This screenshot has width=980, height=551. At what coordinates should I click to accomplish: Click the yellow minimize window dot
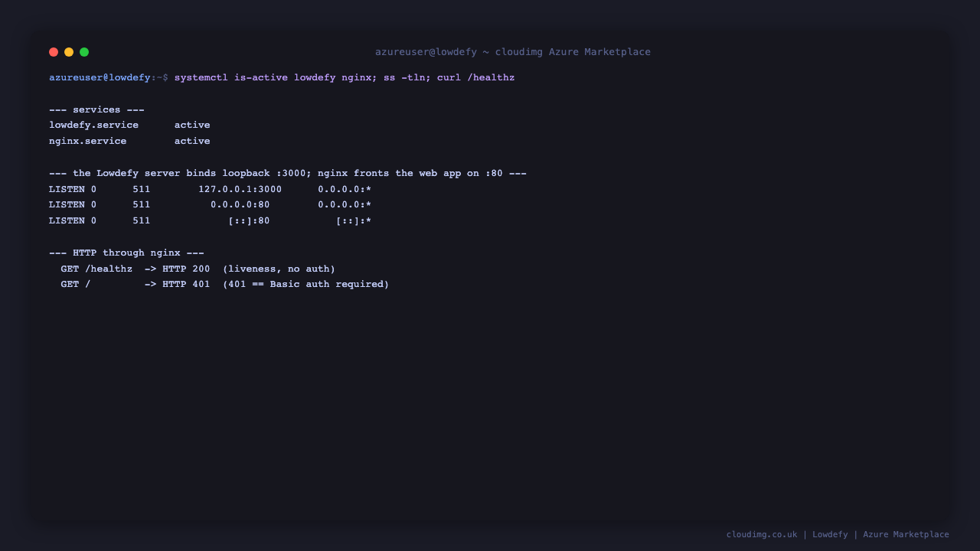click(69, 52)
